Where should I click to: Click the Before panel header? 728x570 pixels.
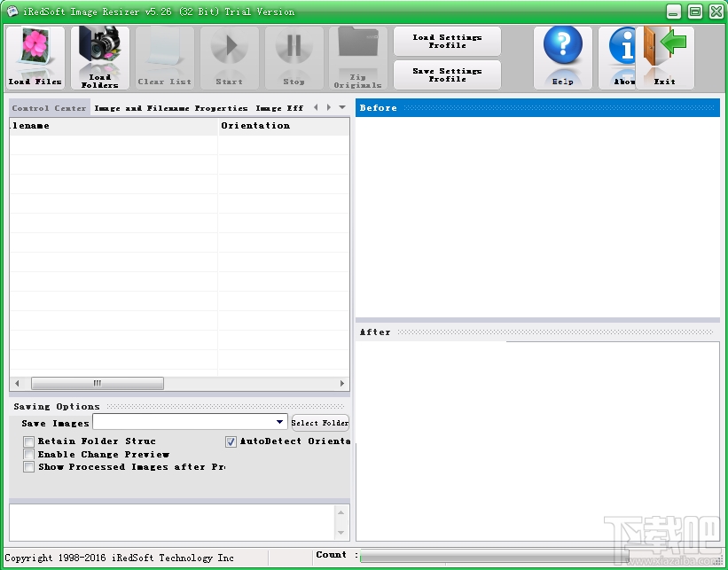[537, 107]
